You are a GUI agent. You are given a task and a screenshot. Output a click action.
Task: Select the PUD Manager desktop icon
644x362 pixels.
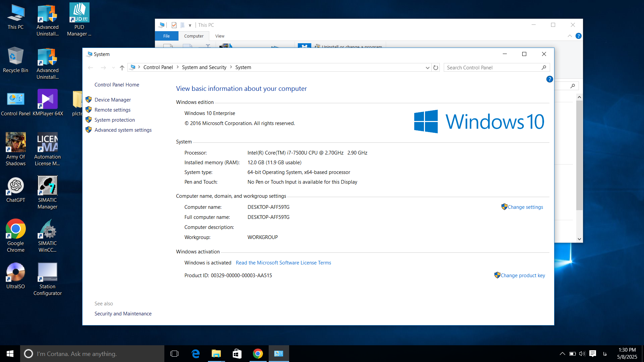(79, 19)
